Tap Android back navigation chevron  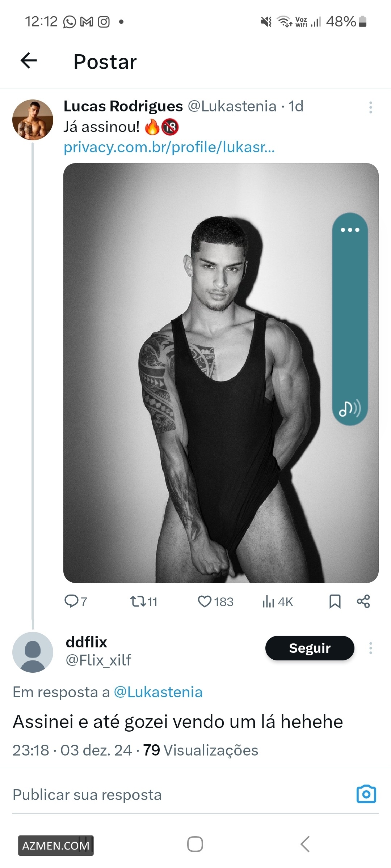305,844
